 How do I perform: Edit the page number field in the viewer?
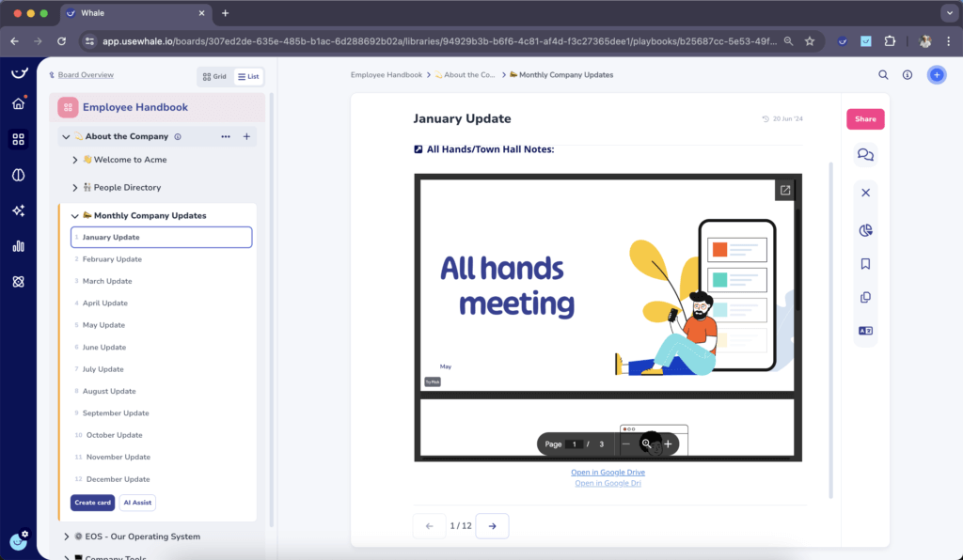pos(574,443)
